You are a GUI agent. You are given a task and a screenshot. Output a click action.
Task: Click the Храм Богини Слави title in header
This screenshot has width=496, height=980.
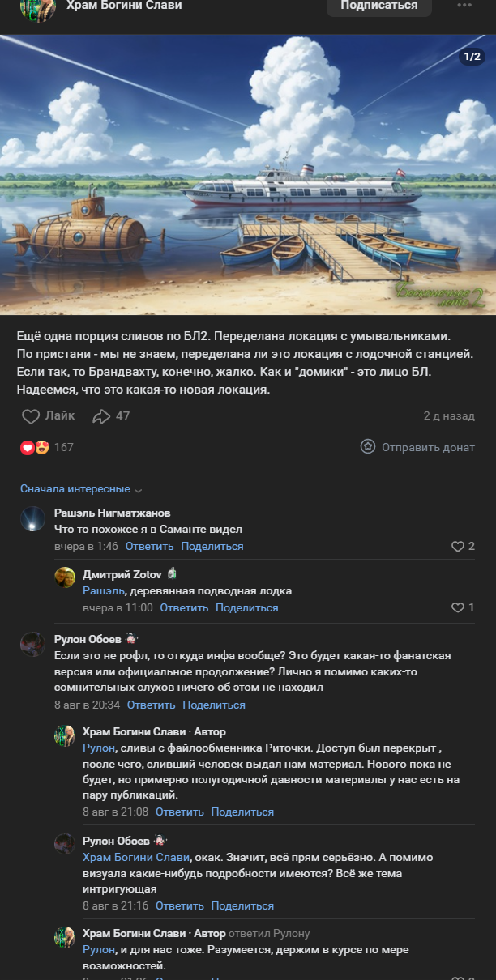click(x=123, y=6)
